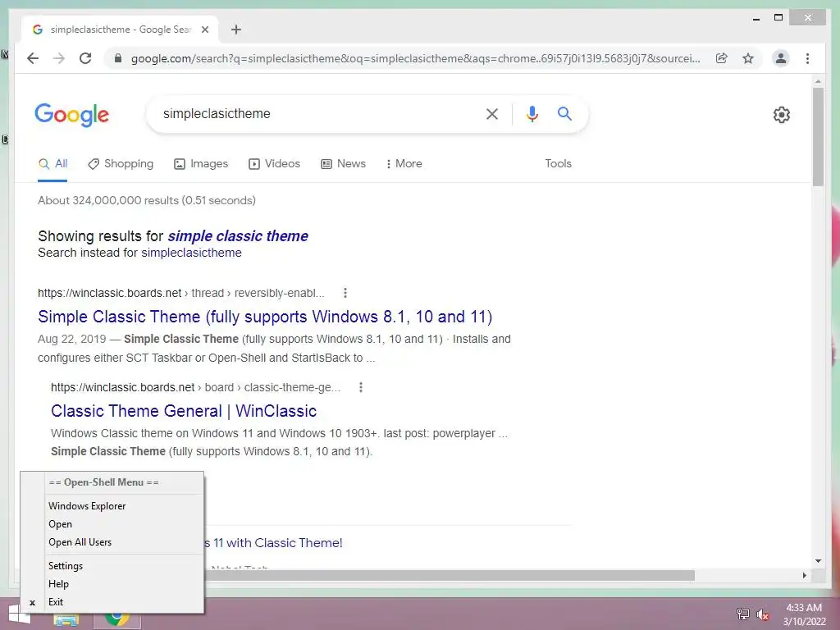The height and width of the screenshot is (630, 840).
Task: Click the "About 324,000,000 results" text
Action: (x=146, y=200)
